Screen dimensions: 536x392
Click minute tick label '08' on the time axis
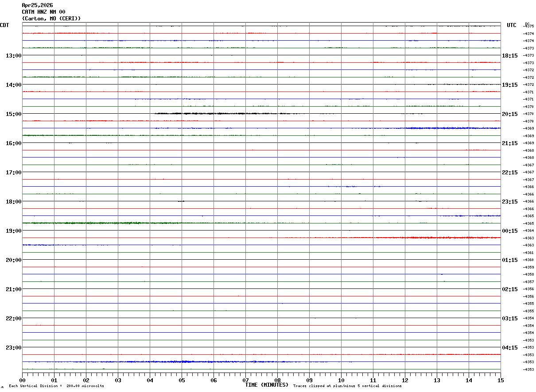tap(277, 380)
